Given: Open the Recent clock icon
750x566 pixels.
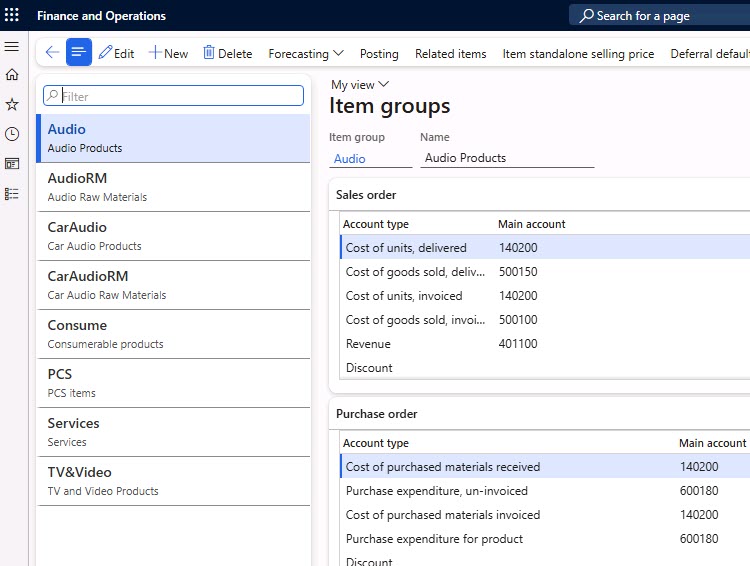Looking at the screenshot, I should (x=12, y=134).
